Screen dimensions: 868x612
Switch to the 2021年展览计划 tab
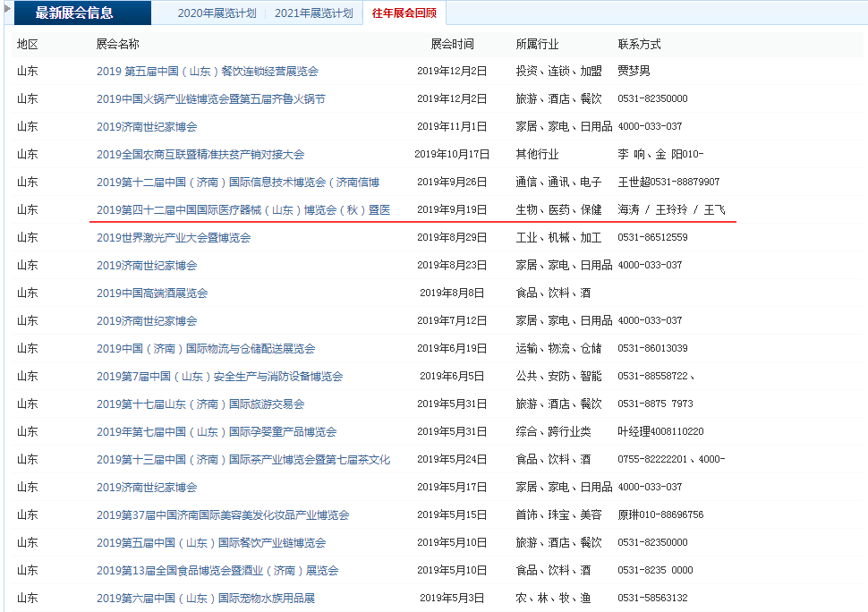313,13
